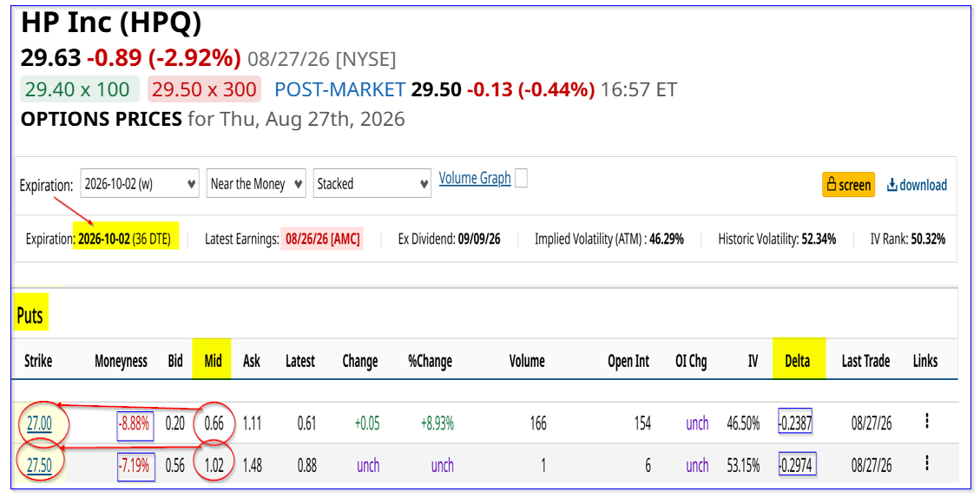Open the Expiration date dropdown 2026-10-02 (w)
The width and height of the screenshot is (980, 498).
point(140,184)
